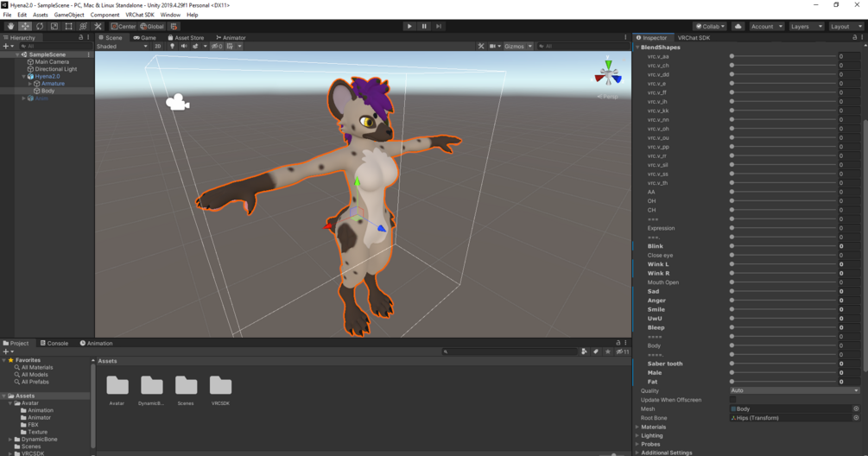Select the Move tool in toolbar
The width and height of the screenshot is (868, 456).
[x=25, y=26]
